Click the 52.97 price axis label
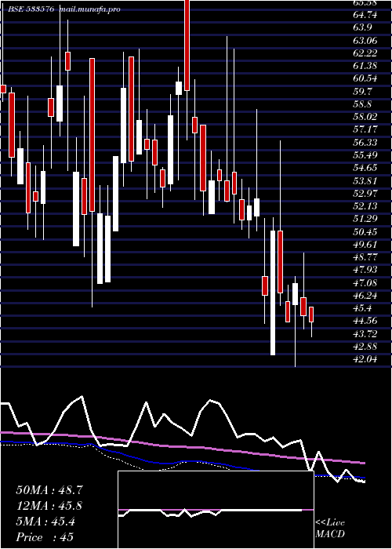This screenshot has width=392, height=549. click(365, 193)
